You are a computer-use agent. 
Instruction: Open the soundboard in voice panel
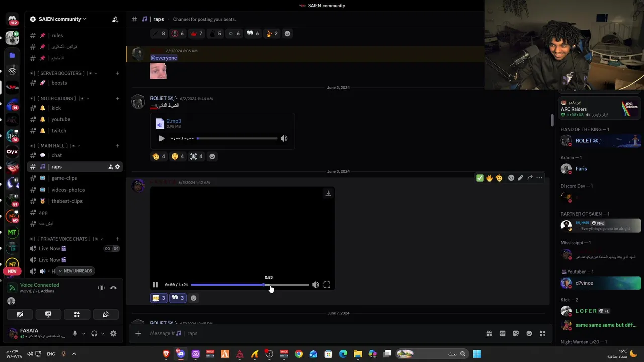pyautogui.click(x=106, y=314)
